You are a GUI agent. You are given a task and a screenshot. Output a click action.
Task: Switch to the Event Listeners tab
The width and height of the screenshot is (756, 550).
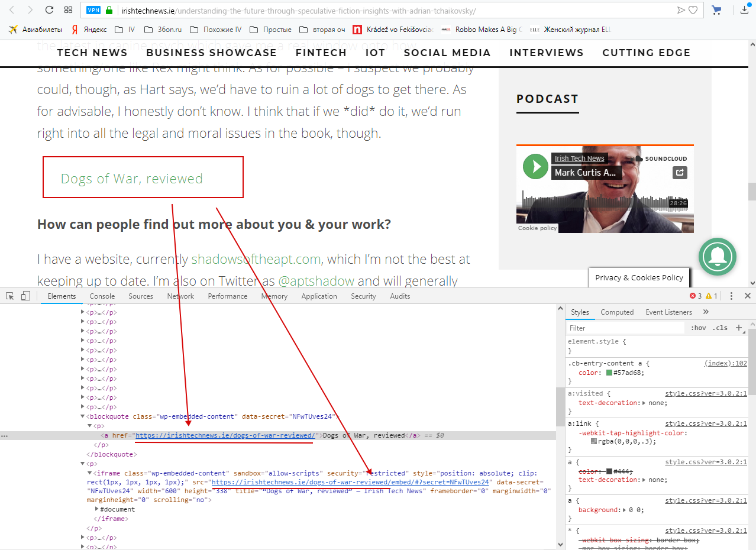tap(668, 312)
